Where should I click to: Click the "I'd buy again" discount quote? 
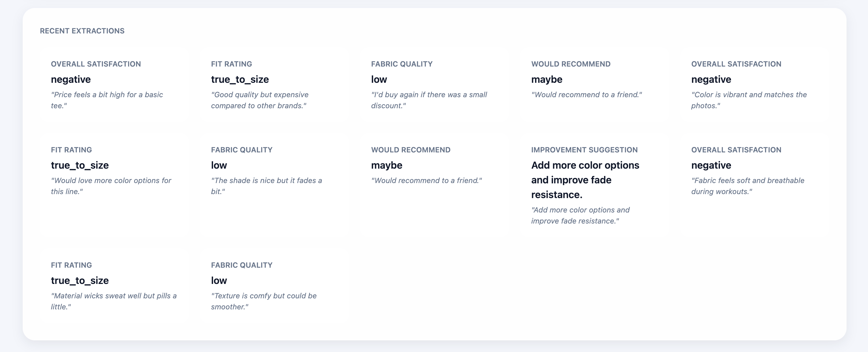coord(428,100)
